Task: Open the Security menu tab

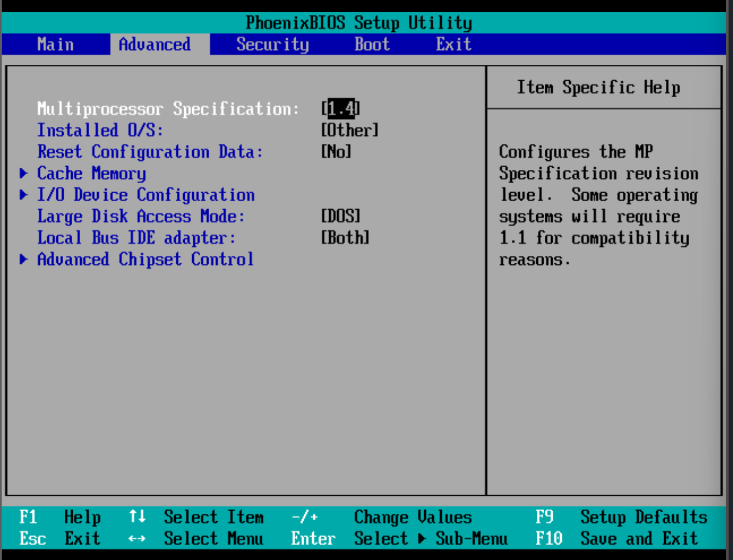Action: (x=272, y=44)
